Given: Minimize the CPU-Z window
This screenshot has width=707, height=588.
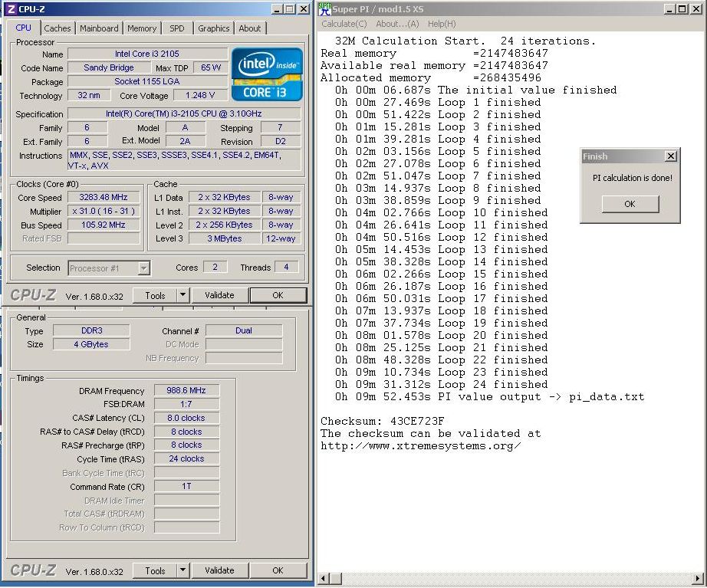Looking at the screenshot, I should (x=277, y=9).
